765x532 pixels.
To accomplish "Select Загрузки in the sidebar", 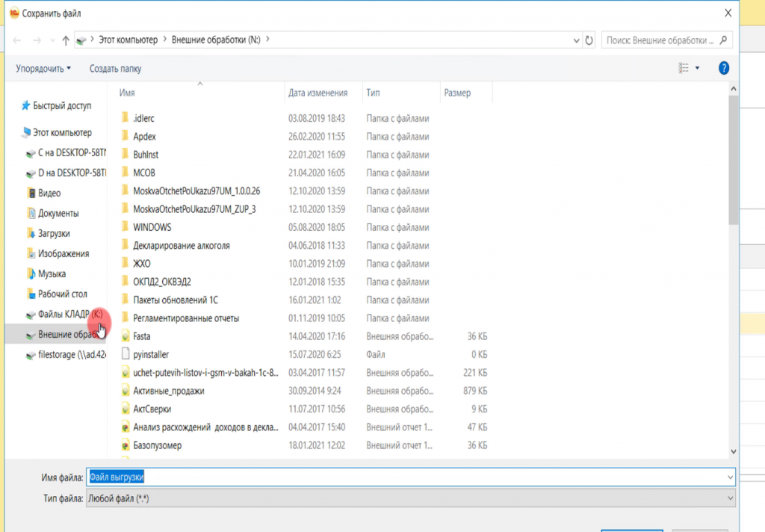I will pos(54,233).
